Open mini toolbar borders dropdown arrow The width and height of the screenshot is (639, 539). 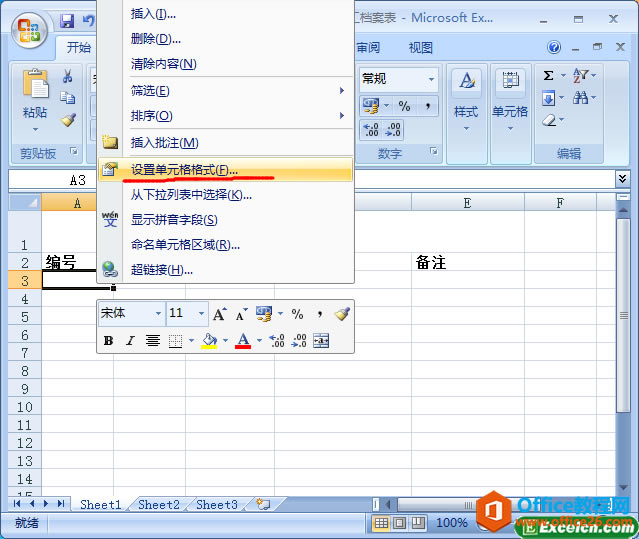191,341
